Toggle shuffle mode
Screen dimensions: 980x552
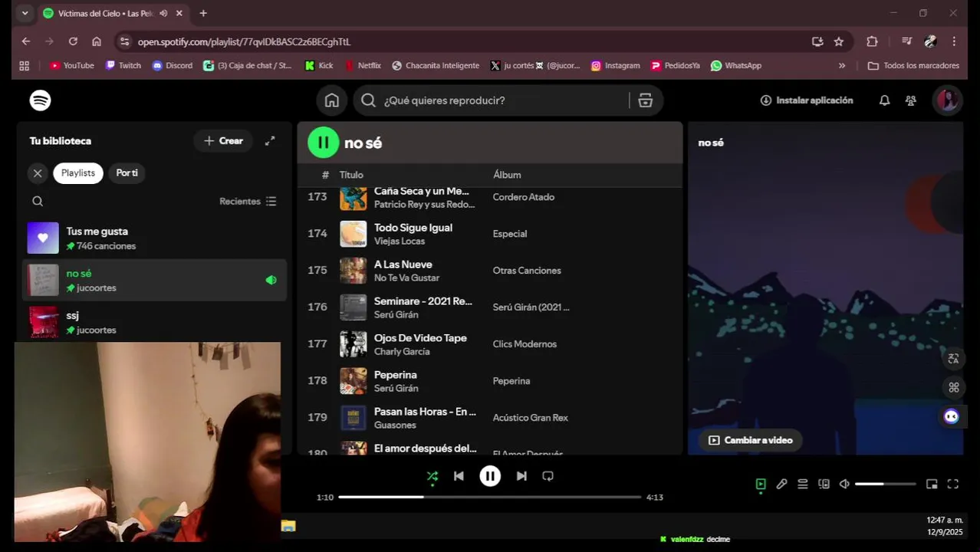pos(432,476)
